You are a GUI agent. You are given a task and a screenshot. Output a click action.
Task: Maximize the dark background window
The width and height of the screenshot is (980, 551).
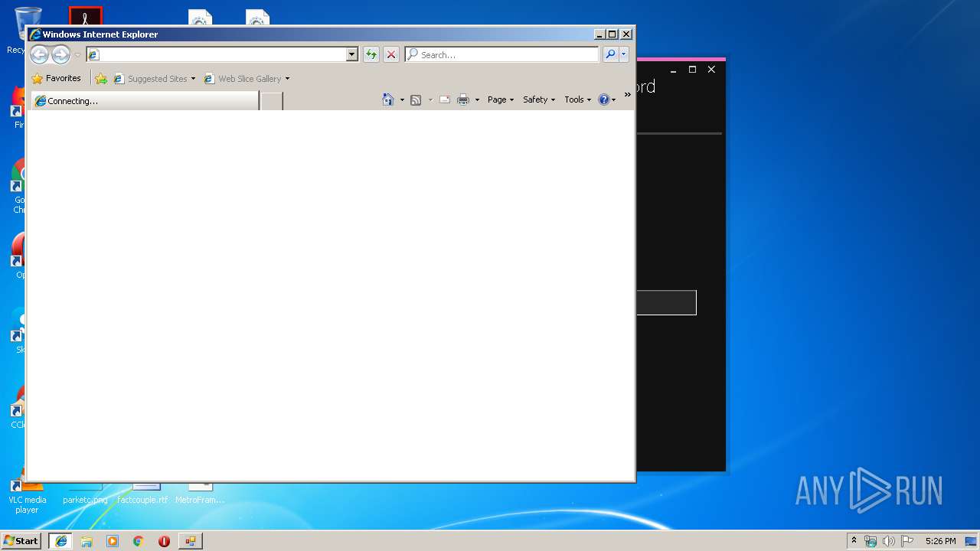coord(692,70)
